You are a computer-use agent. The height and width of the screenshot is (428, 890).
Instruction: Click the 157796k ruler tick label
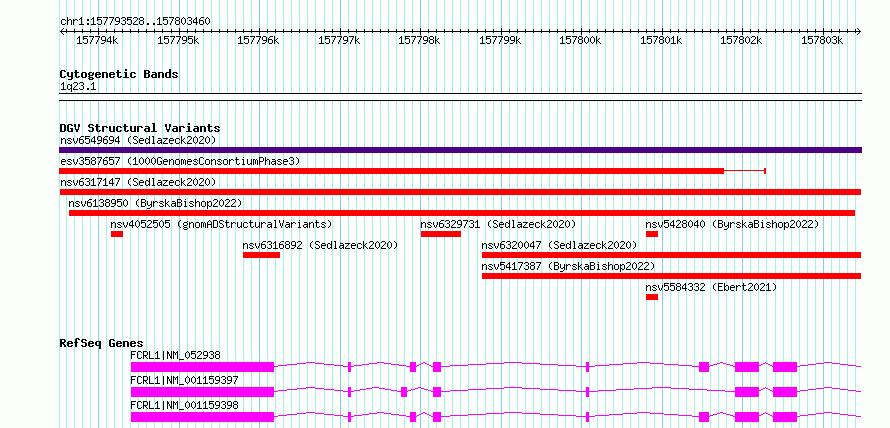tap(258, 40)
